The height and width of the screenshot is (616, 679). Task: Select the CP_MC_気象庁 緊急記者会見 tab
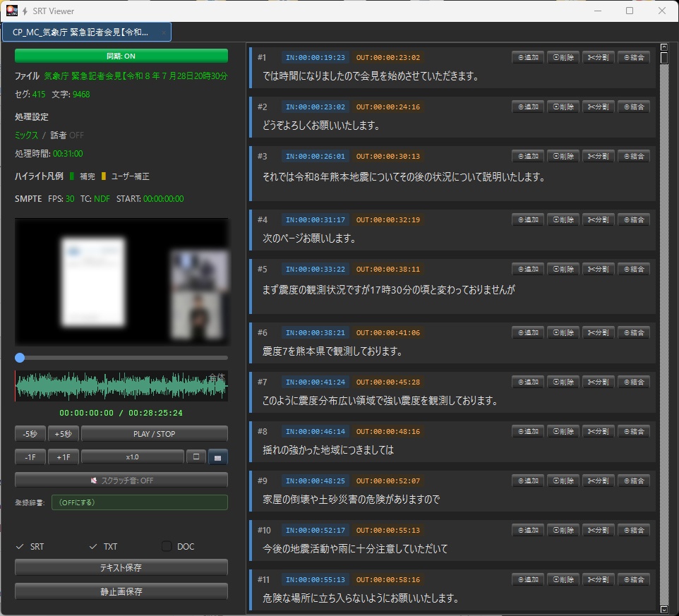pos(87,32)
